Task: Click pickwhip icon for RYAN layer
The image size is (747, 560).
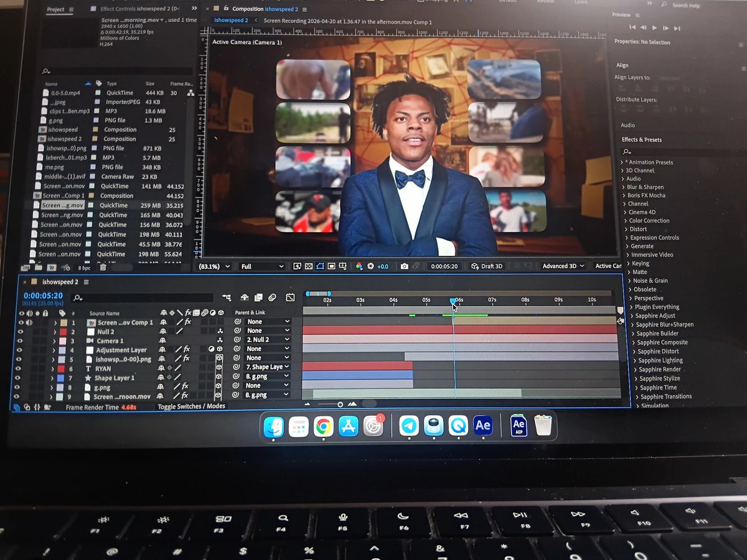Action: click(x=237, y=368)
